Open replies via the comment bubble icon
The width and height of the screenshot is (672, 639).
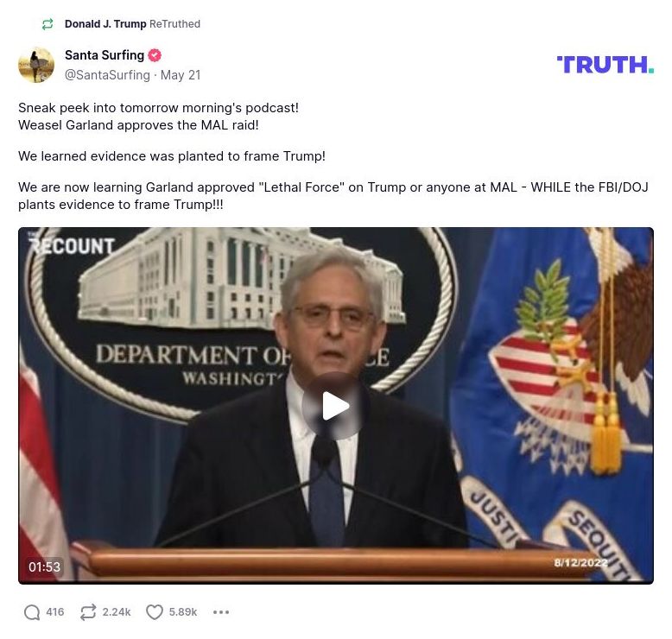point(32,612)
